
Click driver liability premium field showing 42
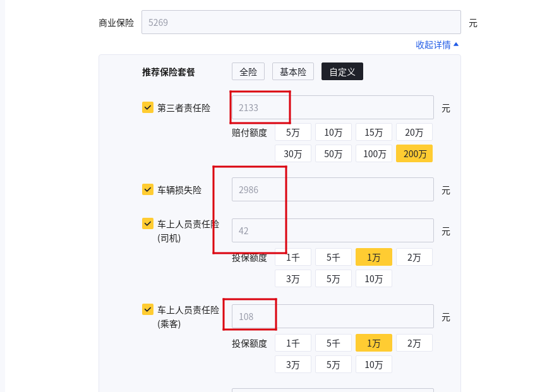pos(332,230)
